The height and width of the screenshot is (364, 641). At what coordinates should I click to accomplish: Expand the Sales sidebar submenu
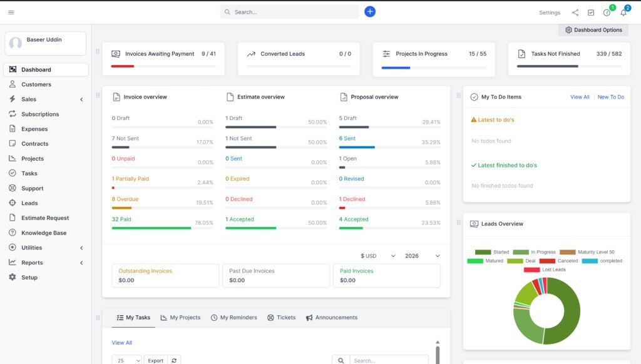pyautogui.click(x=28, y=99)
